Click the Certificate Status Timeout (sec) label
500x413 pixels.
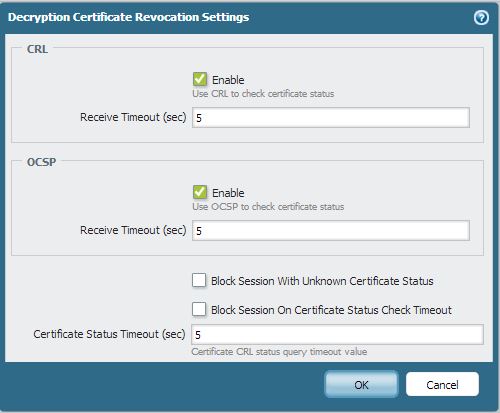[109, 334]
